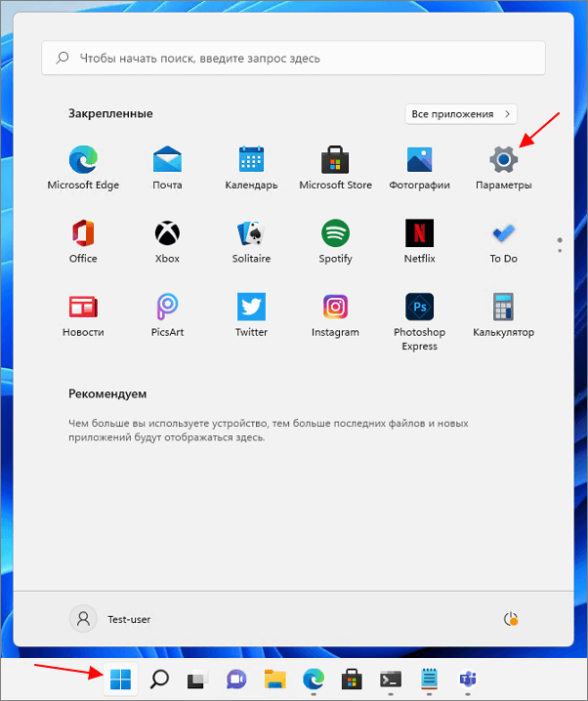Launch Netflix
Viewport: 588px width, 701px height.
click(419, 241)
